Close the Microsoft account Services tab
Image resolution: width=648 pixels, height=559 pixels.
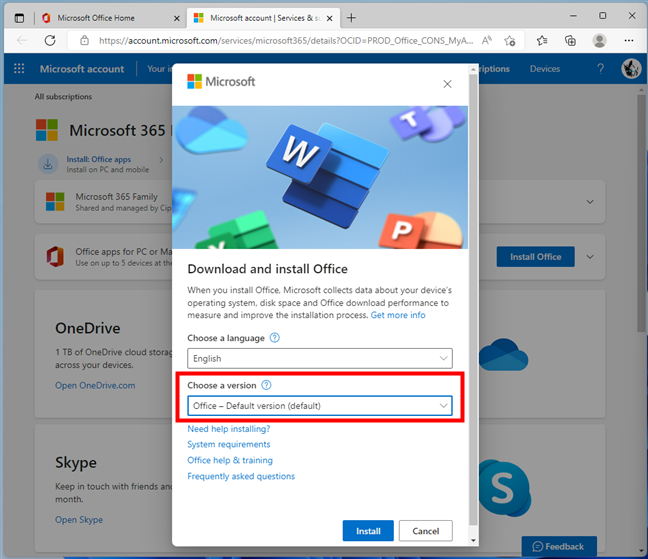coord(329,18)
